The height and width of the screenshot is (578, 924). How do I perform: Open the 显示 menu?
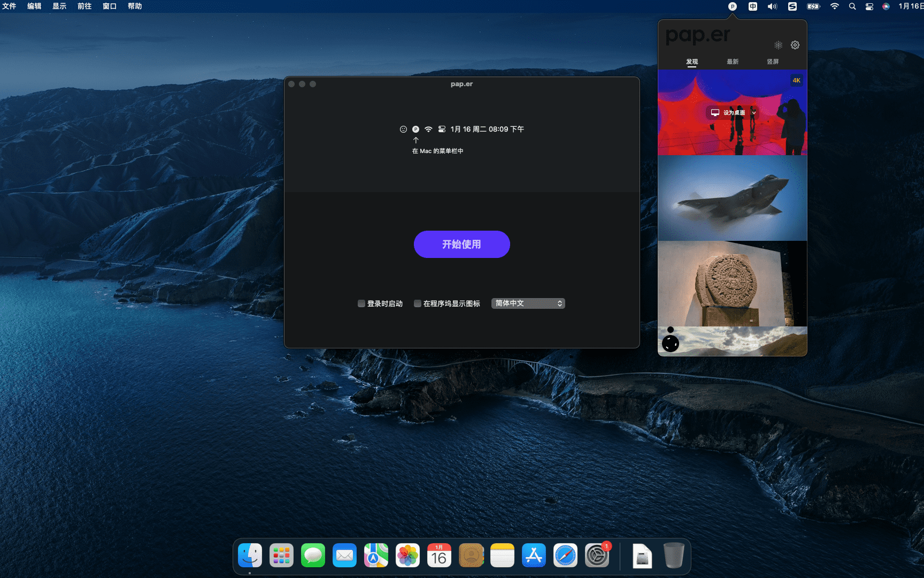tap(59, 6)
